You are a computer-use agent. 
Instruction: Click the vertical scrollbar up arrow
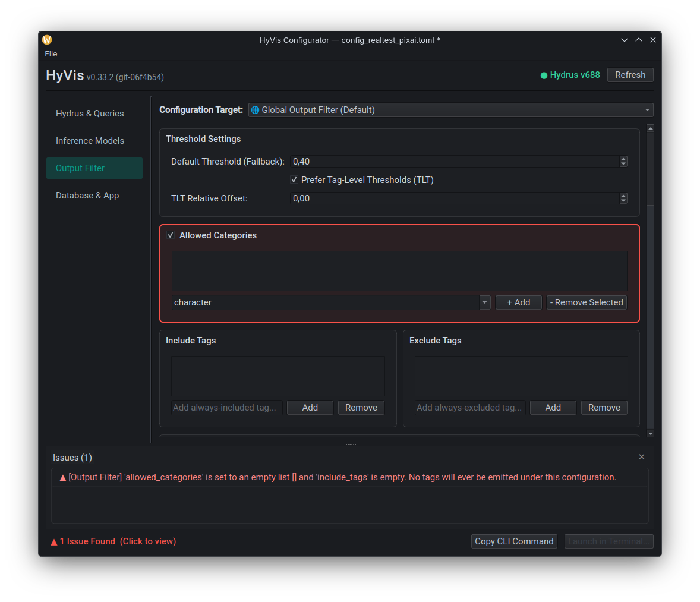coord(651,128)
